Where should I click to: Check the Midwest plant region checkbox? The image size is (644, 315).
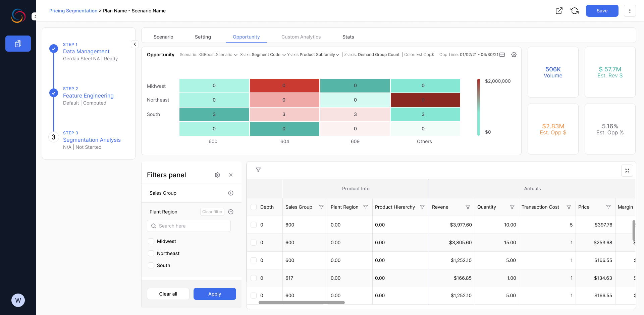click(151, 241)
